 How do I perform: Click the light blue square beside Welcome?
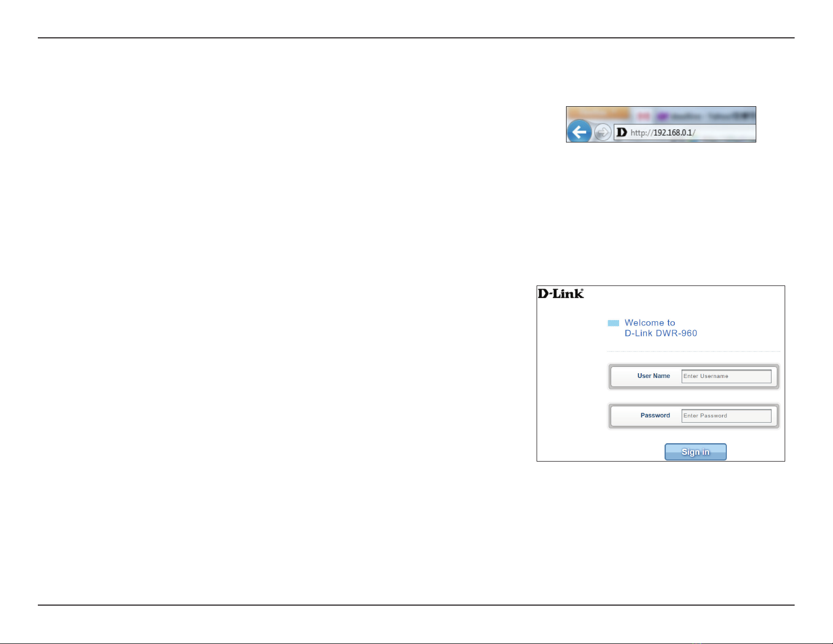[613, 323]
